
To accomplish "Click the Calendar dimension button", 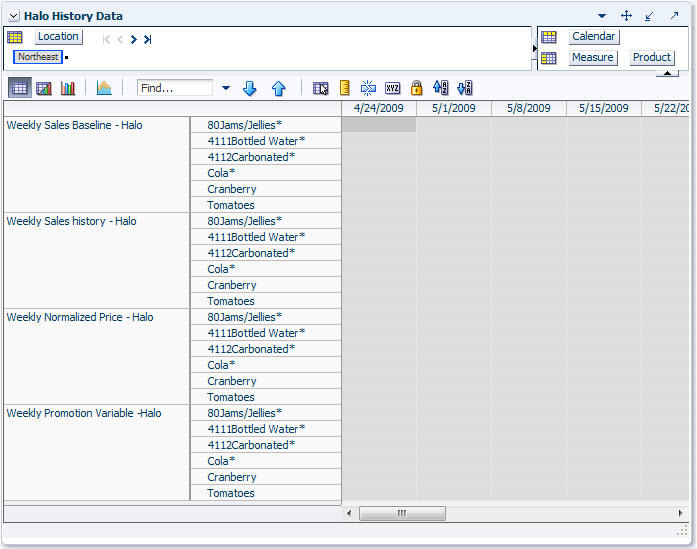I will pyautogui.click(x=594, y=37).
